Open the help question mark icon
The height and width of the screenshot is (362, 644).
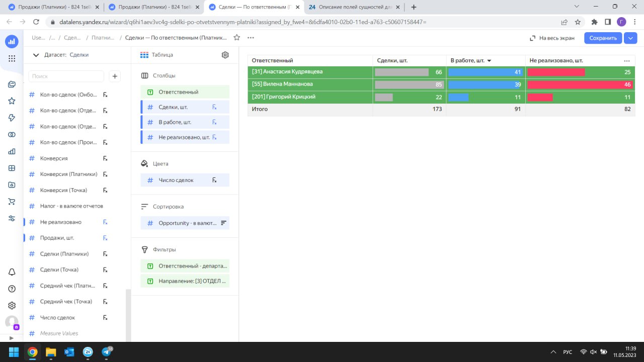click(x=12, y=289)
